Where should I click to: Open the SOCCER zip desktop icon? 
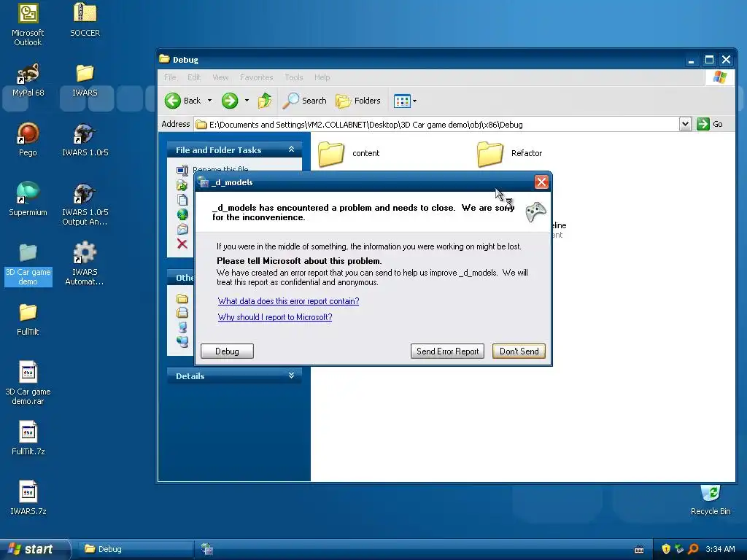pyautogui.click(x=85, y=20)
